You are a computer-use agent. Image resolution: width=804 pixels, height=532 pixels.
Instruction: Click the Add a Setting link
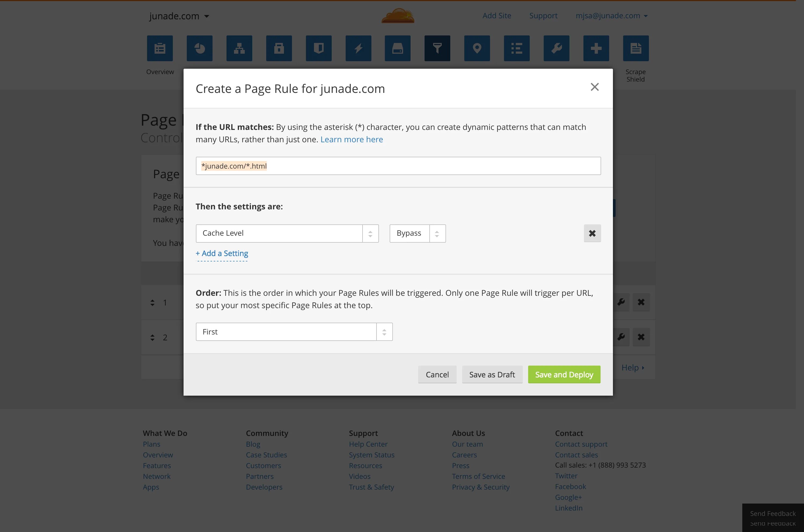tap(222, 253)
